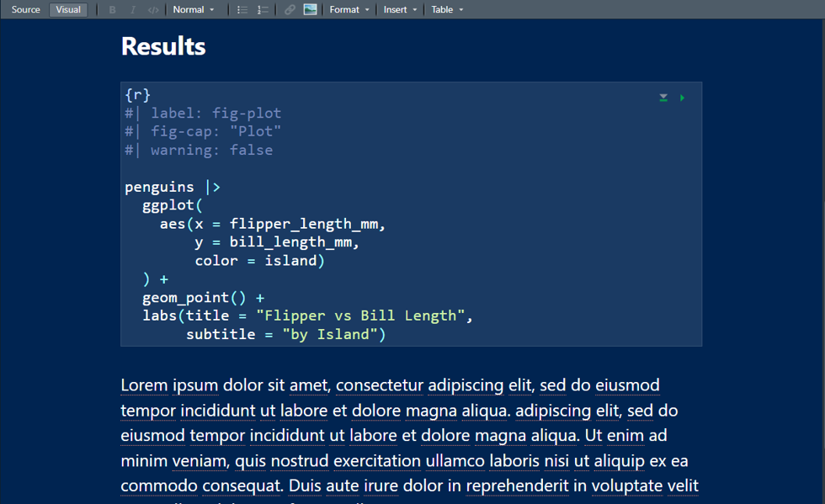Click the insert link icon
This screenshot has width=825, height=504.
(x=290, y=10)
